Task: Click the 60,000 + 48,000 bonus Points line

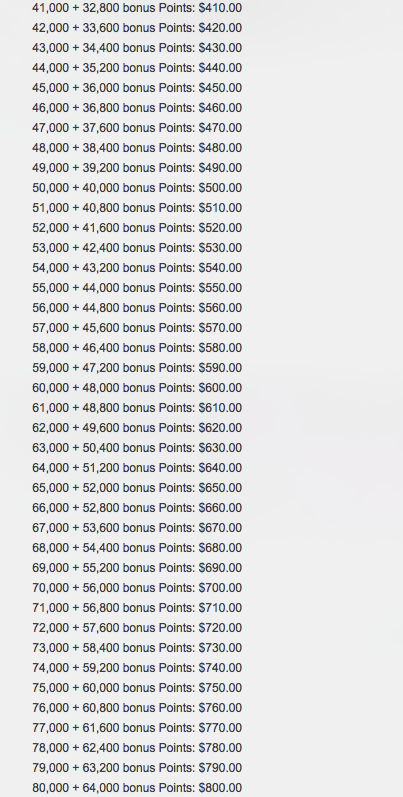Action: click(x=137, y=388)
